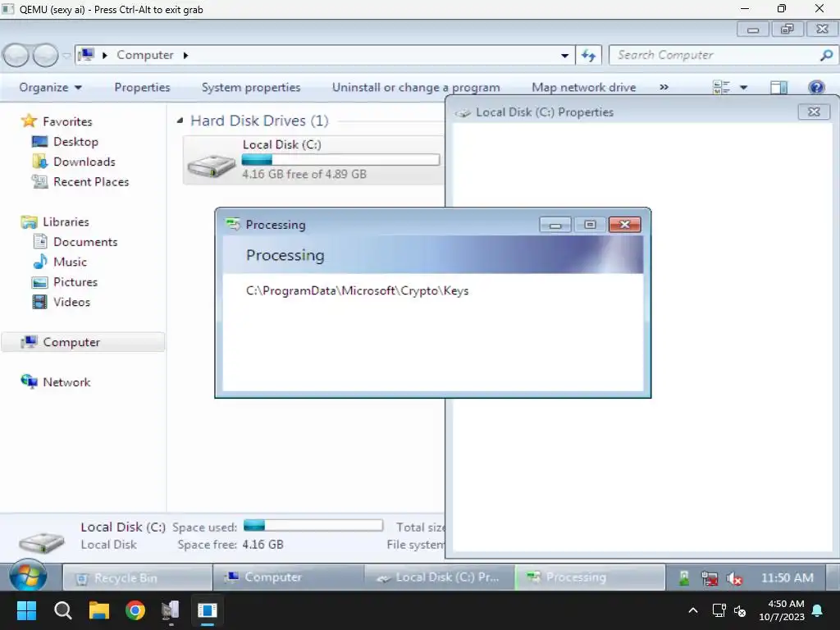This screenshot has height=630, width=840.
Task: Switch to Computer taskbar button
Action: coord(288,578)
